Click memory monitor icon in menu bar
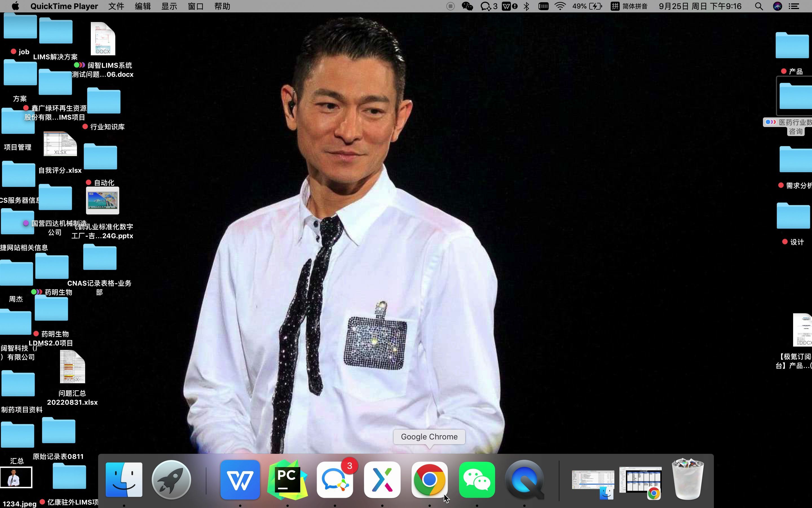 (x=543, y=6)
